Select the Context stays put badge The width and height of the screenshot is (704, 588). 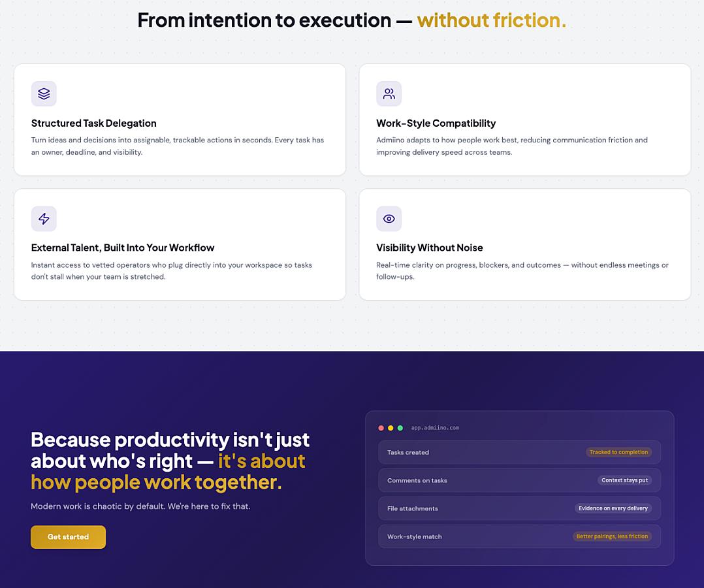[624, 480]
